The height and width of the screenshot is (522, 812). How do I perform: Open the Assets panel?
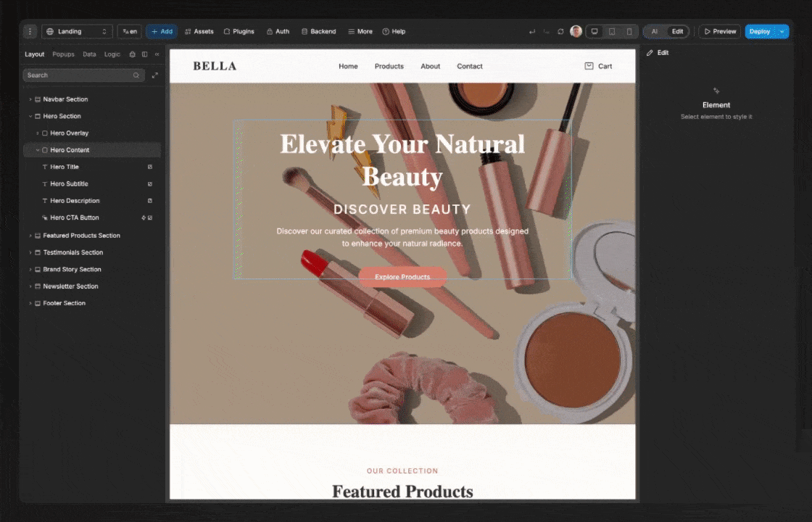(199, 31)
